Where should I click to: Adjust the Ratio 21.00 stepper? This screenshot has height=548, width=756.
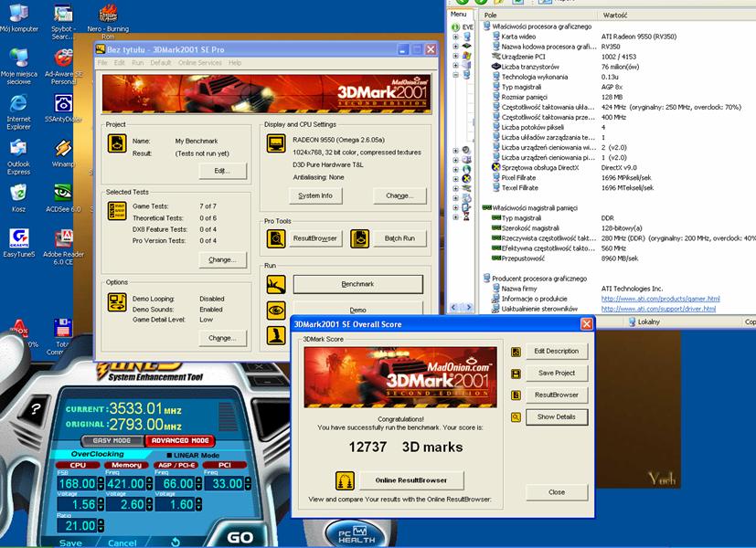point(101,525)
